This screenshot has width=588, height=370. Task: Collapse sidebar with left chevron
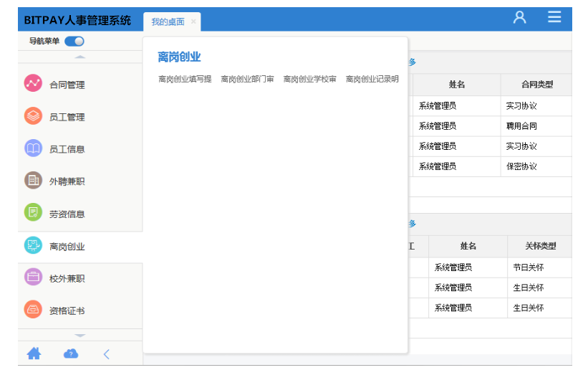pyautogui.click(x=107, y=354)
